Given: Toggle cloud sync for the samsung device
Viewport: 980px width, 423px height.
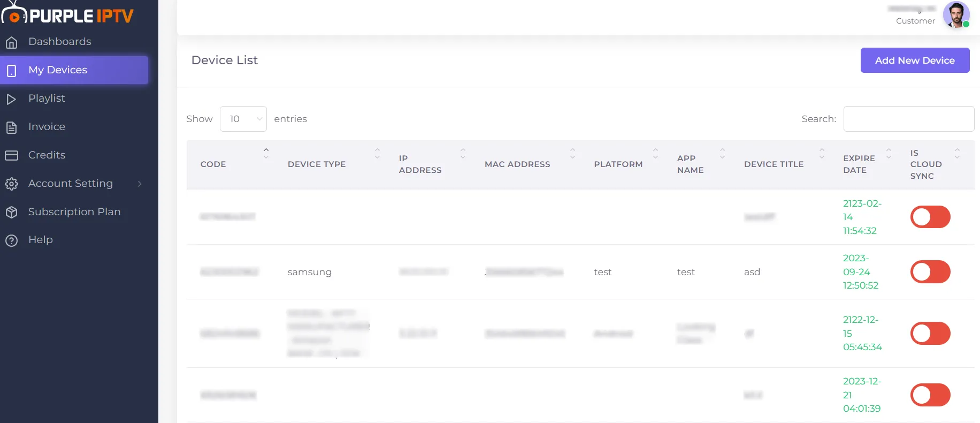Looking at the screenshot, I should coord(930,272).
